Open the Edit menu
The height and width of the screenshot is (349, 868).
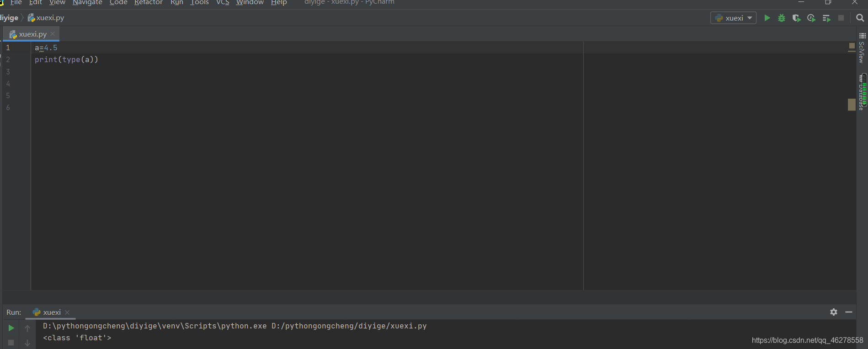[x=35, y=2]
